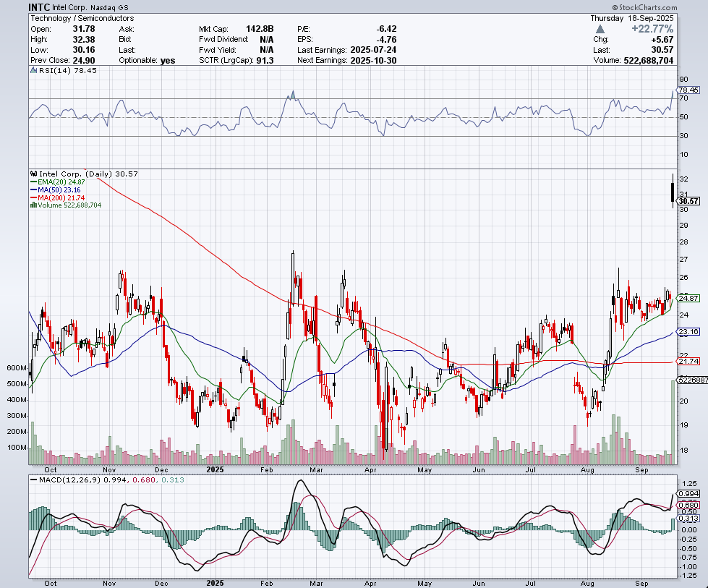Viewport: 708px width, 588px height.
Task: Click the boxed 30.57 last price axis tag
Action: click(x=688, y=201)
